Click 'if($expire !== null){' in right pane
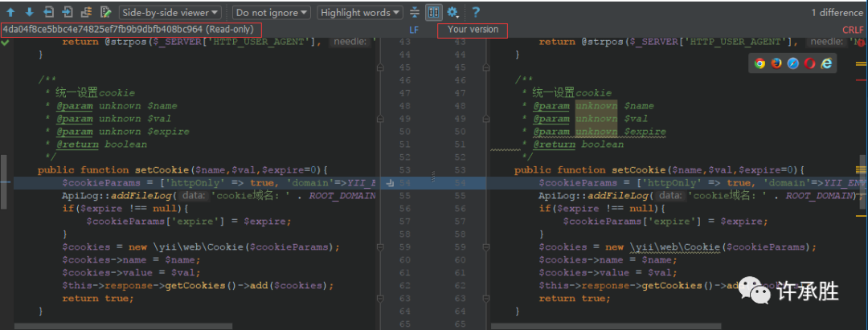 (602, 209)
